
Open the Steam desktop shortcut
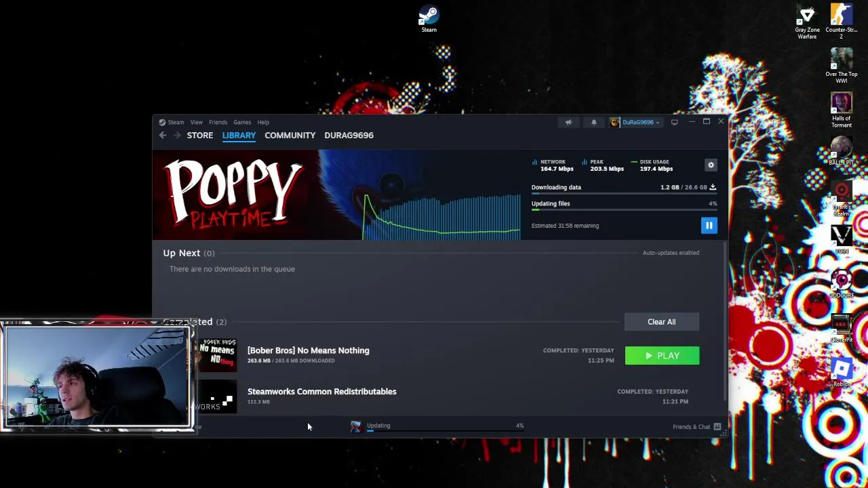(x=429, y=19)
